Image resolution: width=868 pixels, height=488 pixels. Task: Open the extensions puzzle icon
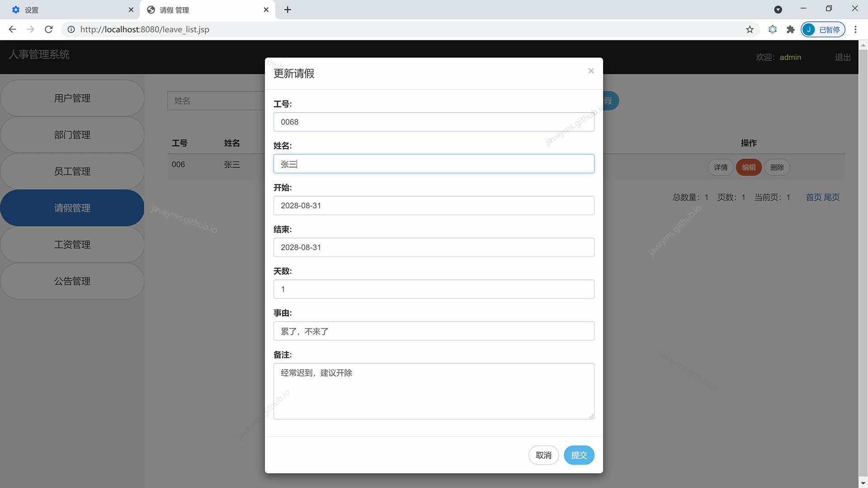790,29
